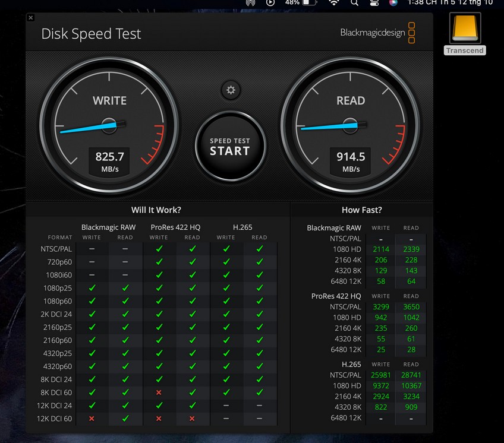Click H.265 2160 4K write value 2924
Viewport: 504px width, 443px height.
(x=381, y=397)
